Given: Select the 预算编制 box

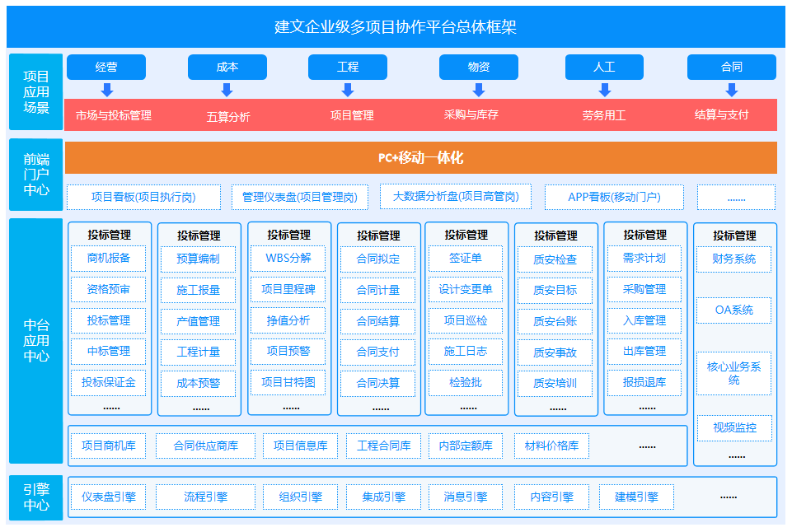Looking at the screenshot, I should tap(198, 259).
